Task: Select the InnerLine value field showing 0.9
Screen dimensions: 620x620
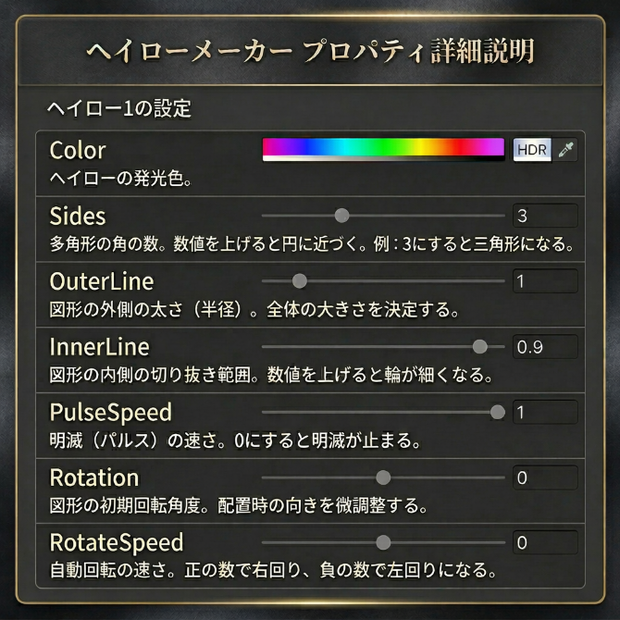Action: [545, 347]
